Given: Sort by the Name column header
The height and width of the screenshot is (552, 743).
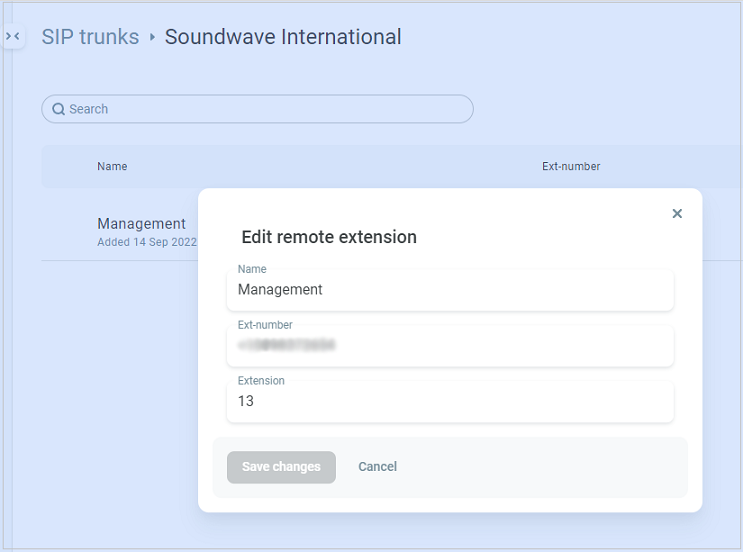Looking at the screenshot, I should 112,166.
